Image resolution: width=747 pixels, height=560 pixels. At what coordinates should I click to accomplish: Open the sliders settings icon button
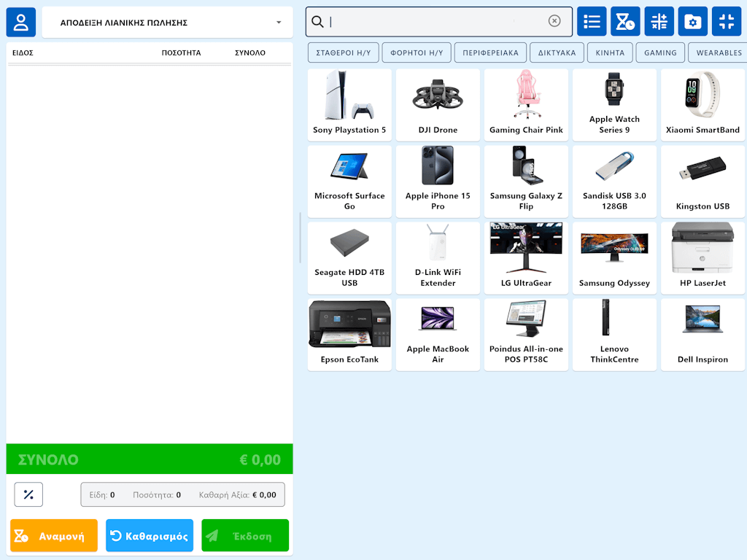pyautogui.click(x=659, y=21)
